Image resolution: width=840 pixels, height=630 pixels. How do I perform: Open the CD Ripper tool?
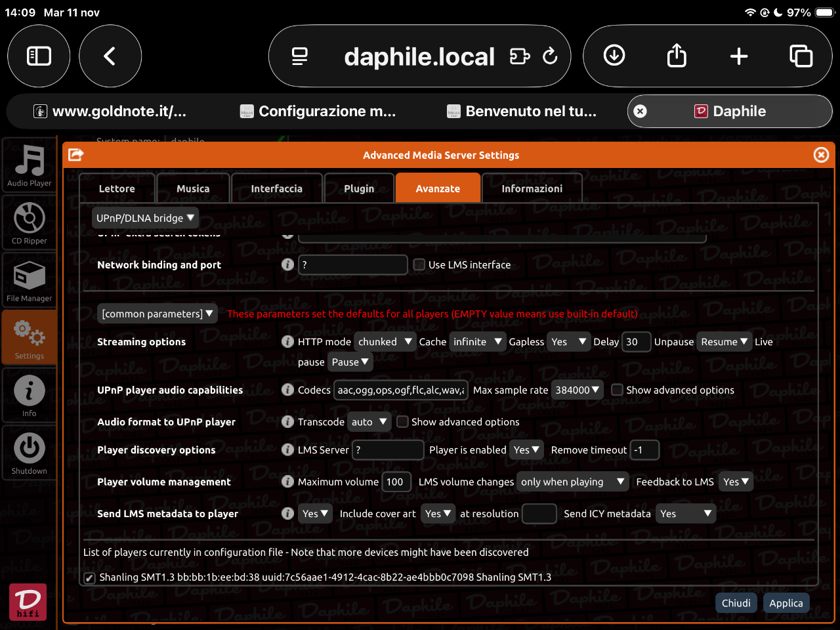pos(30,223)
